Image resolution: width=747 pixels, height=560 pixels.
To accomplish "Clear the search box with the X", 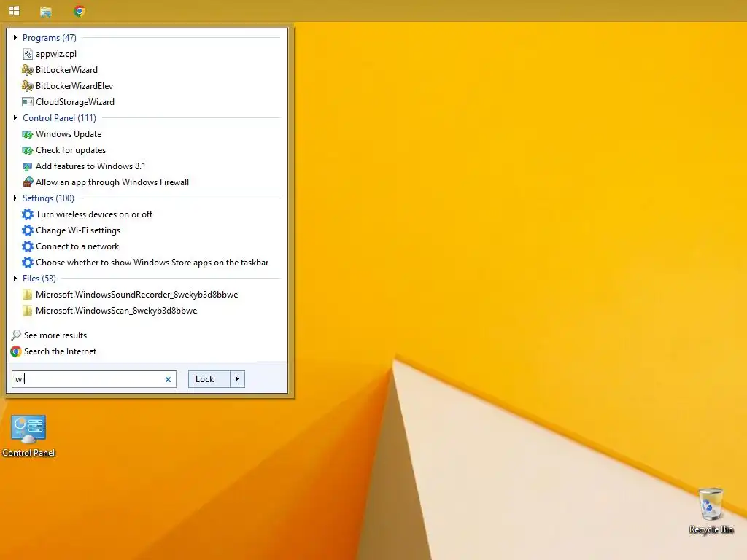I will (x=168, y=379).
